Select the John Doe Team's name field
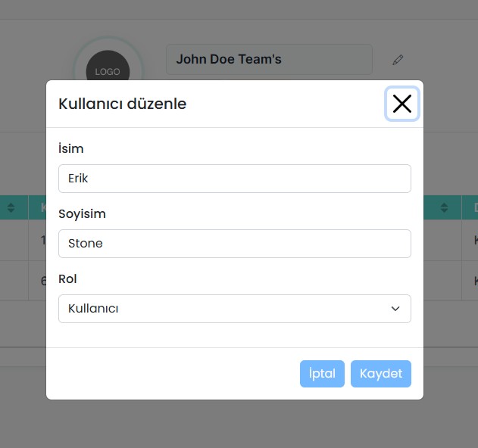The width and height of the screenshot is (478, 448). (x=269, y=60)
